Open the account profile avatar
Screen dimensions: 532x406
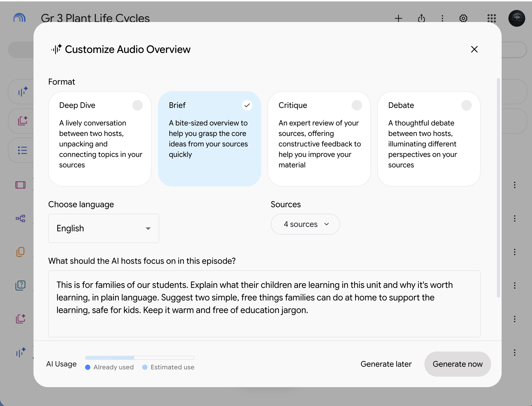coord(517,18)
